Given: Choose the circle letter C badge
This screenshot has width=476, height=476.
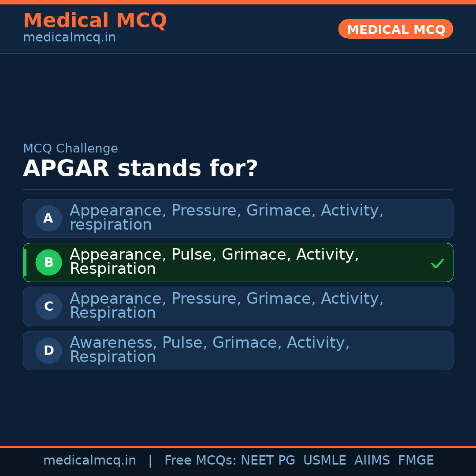Looking at the screenshot, I should 48,306.
